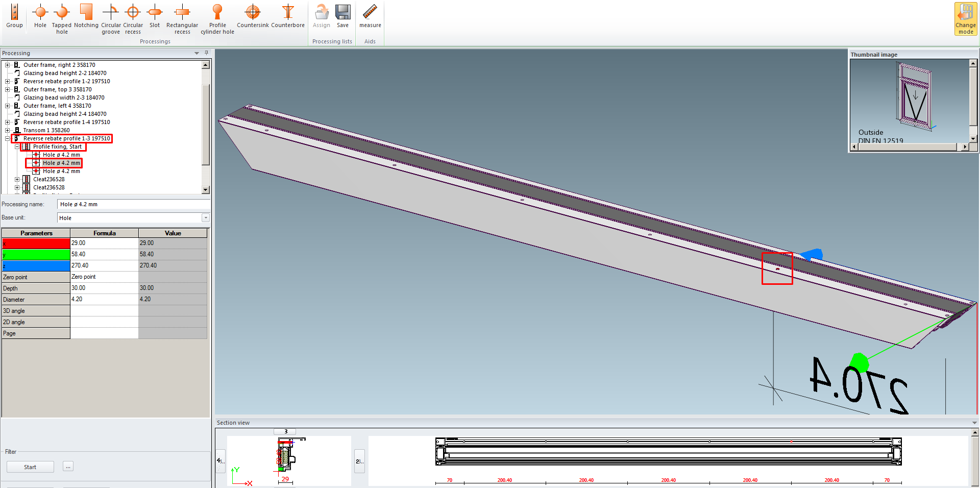Click the Change mode button
The image size is (980, 488).
(965, 19)
